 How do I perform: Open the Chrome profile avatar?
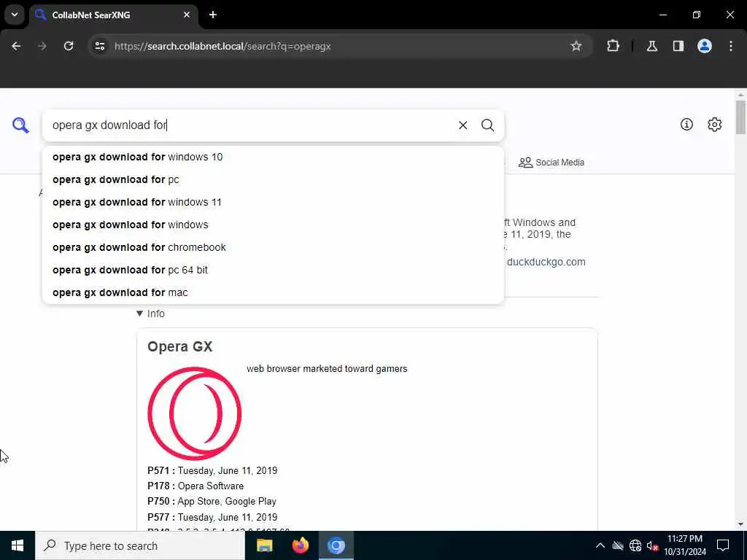point(704,46)
